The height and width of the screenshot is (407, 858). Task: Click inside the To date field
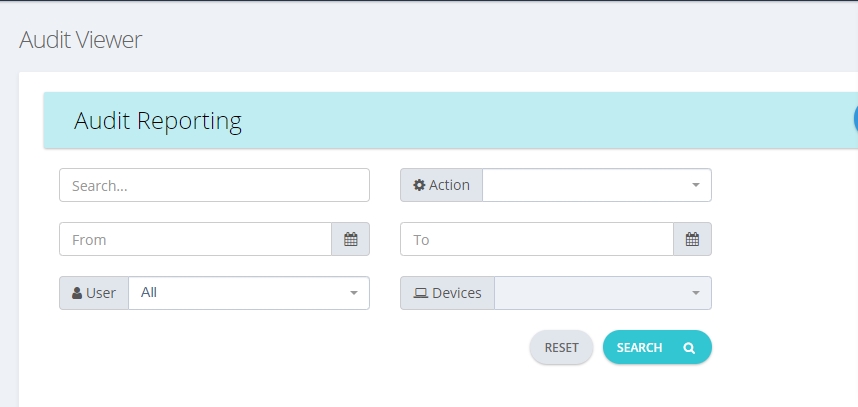coord(537,239)
